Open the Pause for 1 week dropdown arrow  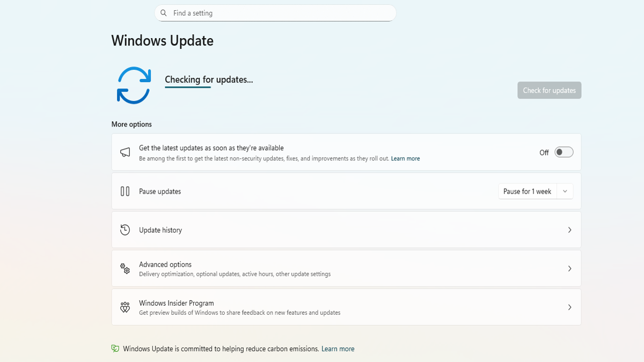[x=565, y=191]
